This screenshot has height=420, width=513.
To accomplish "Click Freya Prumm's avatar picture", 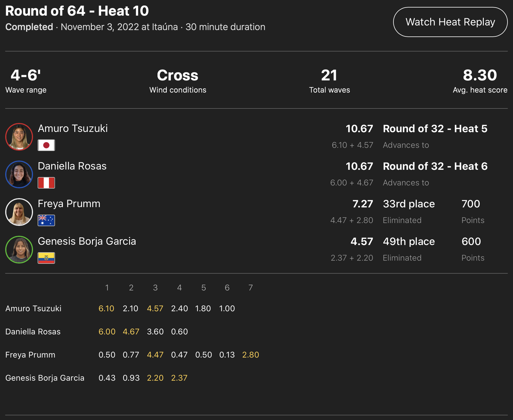I will (19, 212).
